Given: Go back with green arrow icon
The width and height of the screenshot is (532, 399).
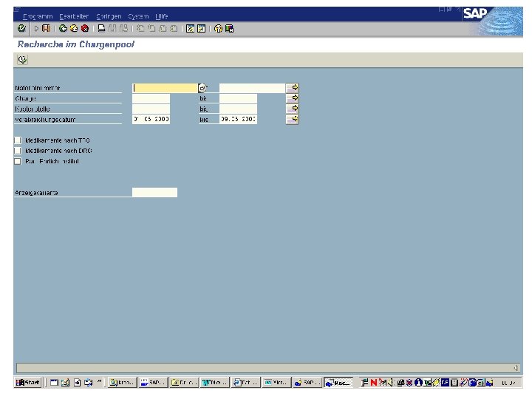Looking at the screenshot, I should coord(63,29).
